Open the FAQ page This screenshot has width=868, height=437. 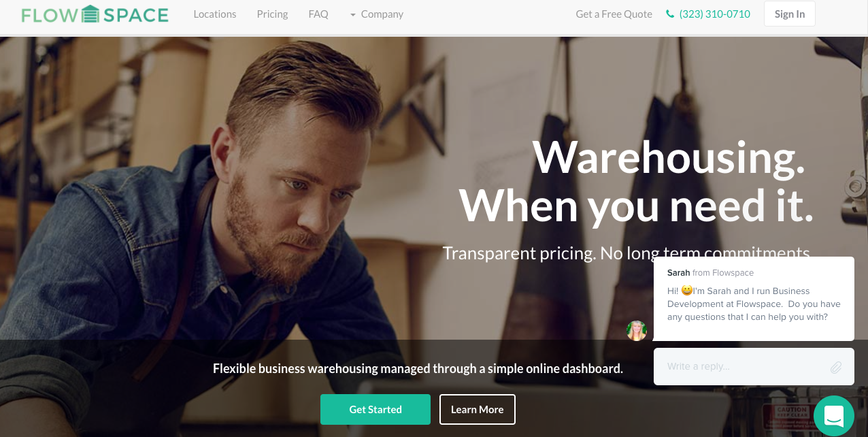point(318,14)
